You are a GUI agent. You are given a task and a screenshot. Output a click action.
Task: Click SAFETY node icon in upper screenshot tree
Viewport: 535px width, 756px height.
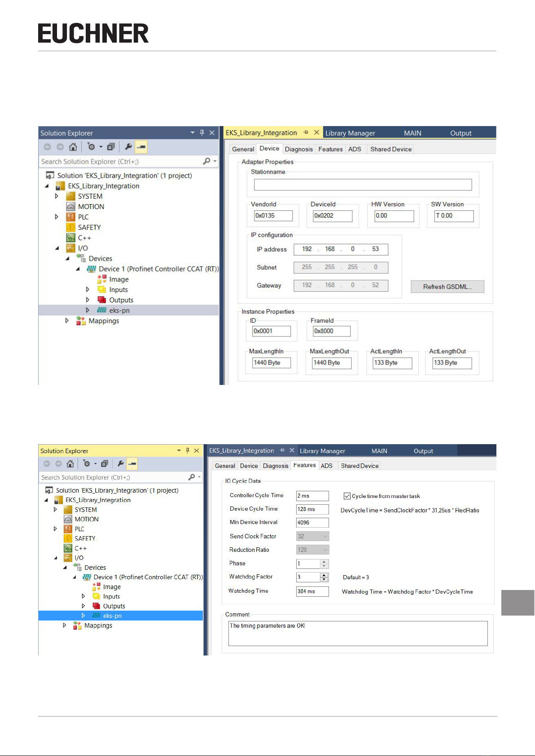click(x=70, y=227)
